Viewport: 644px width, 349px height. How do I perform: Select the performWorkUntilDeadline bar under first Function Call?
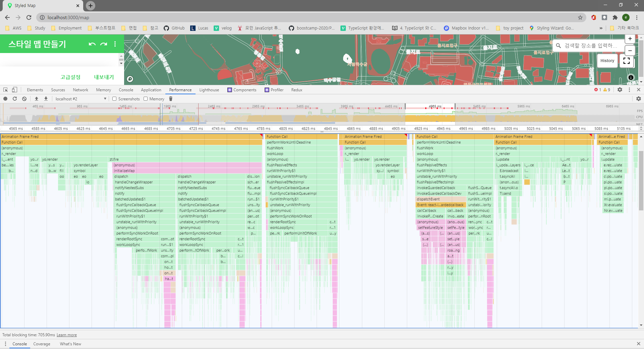point(302,142)
